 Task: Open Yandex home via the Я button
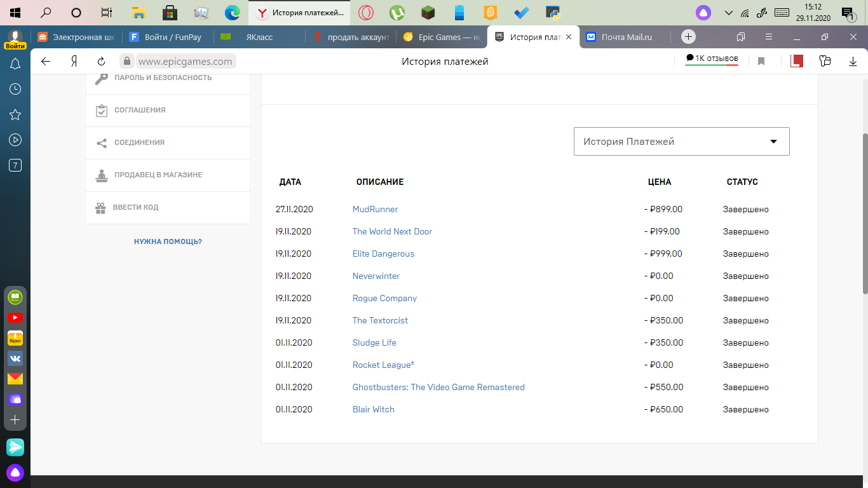pos(74,61)
